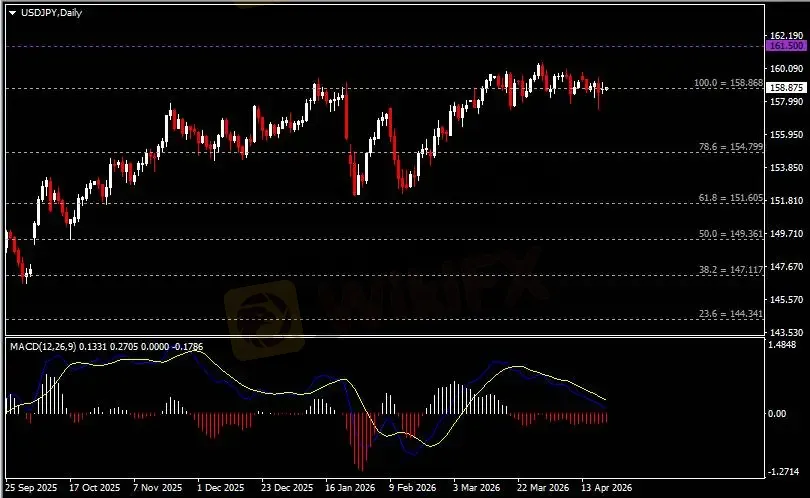Click price scale value 155.950
The image size is (810, 498).
786,134
